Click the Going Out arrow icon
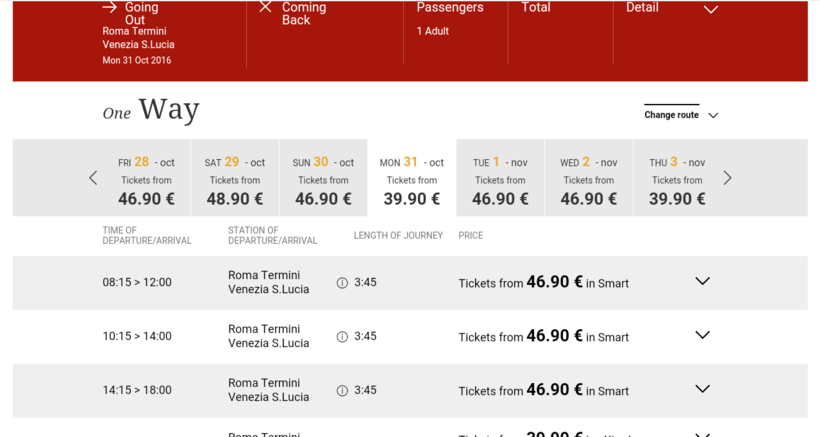The width and height of the screenshot is (820, 437). 110,7
